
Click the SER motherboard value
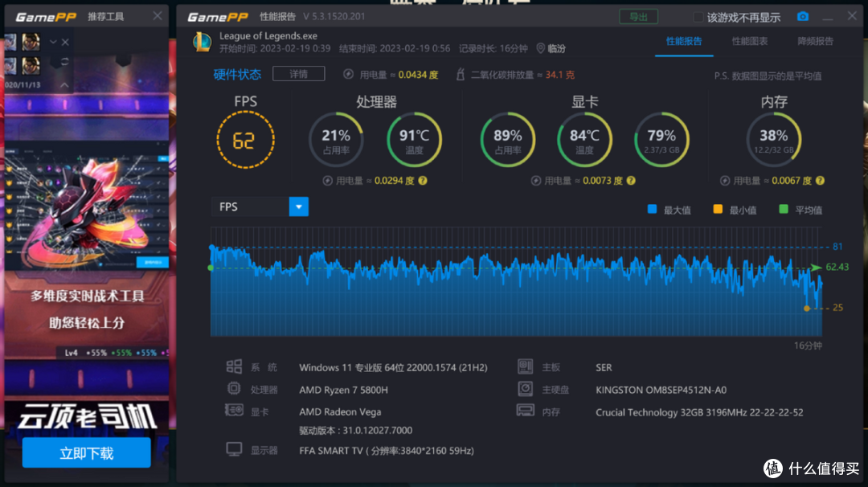pos(604,367)
